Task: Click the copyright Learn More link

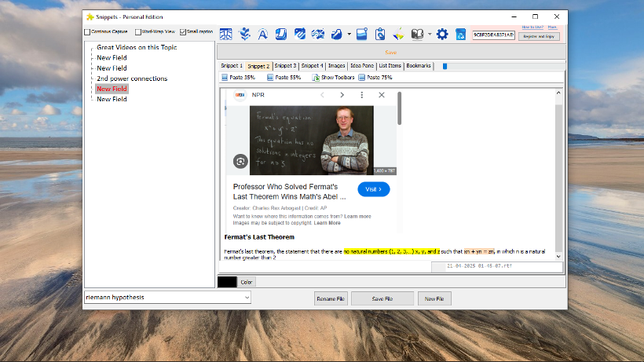Action: click(x=327, y=223)
